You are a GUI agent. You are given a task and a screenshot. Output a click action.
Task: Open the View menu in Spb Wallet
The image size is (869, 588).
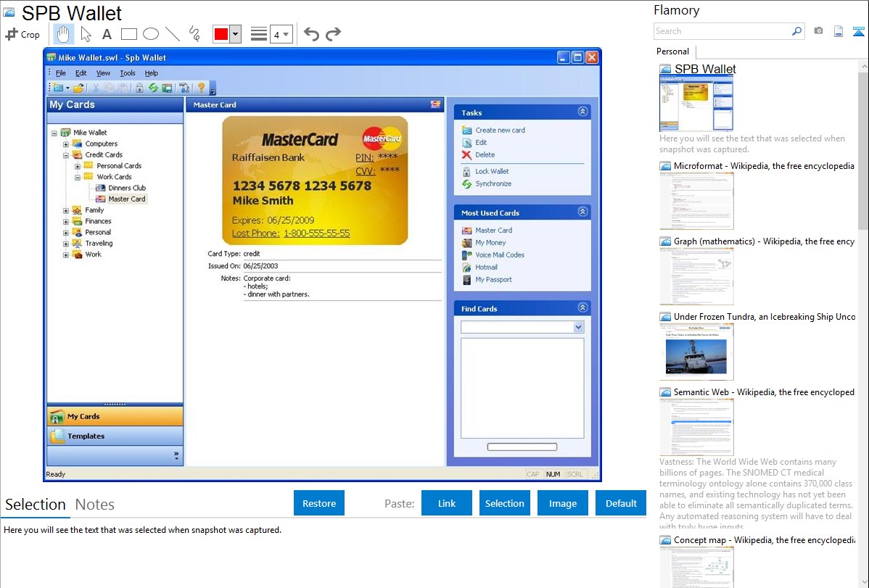[103, 73]
